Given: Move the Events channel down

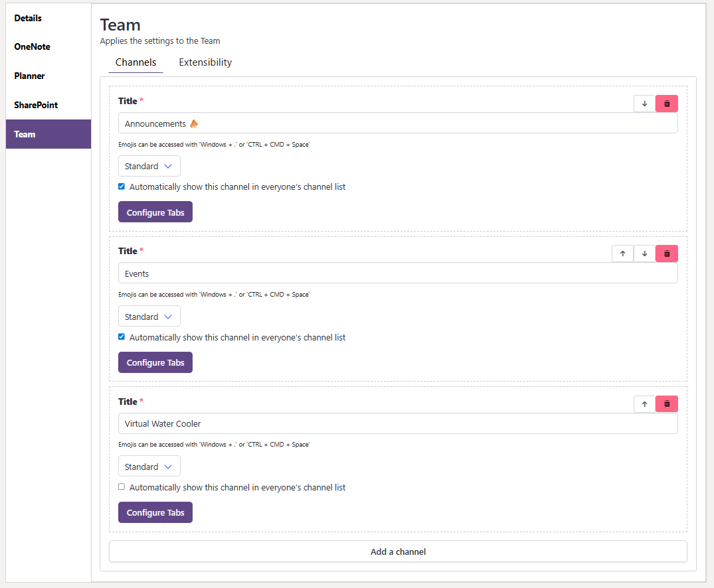Looking at the screenshot, I should tap(644, 254).
